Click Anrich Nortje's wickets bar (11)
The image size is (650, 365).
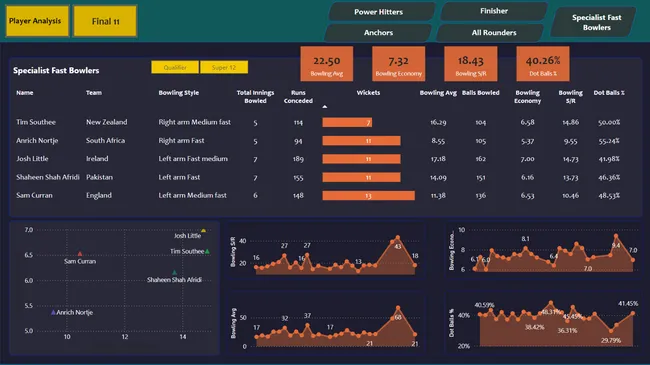click(x=361, y=141)
